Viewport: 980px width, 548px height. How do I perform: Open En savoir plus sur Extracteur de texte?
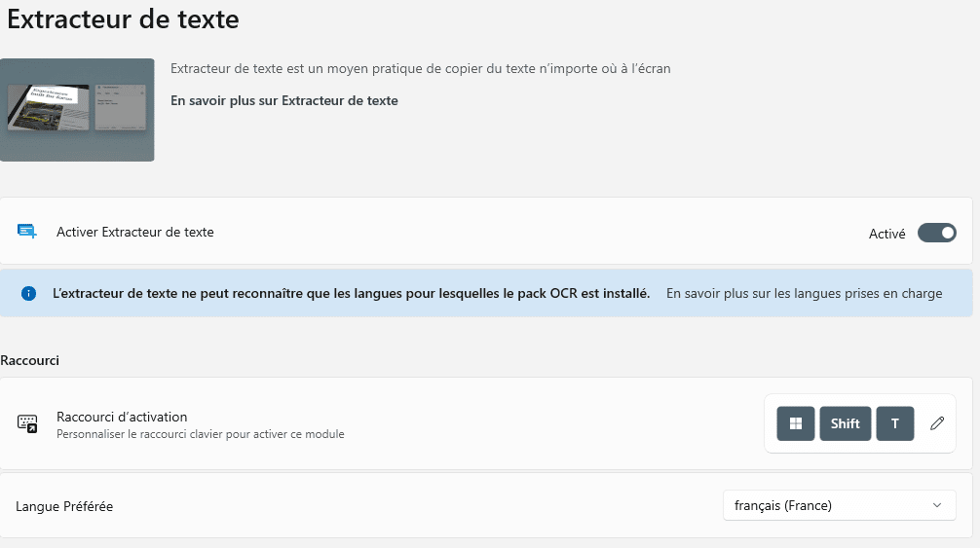pyautogui.click(x=284, y=100)
